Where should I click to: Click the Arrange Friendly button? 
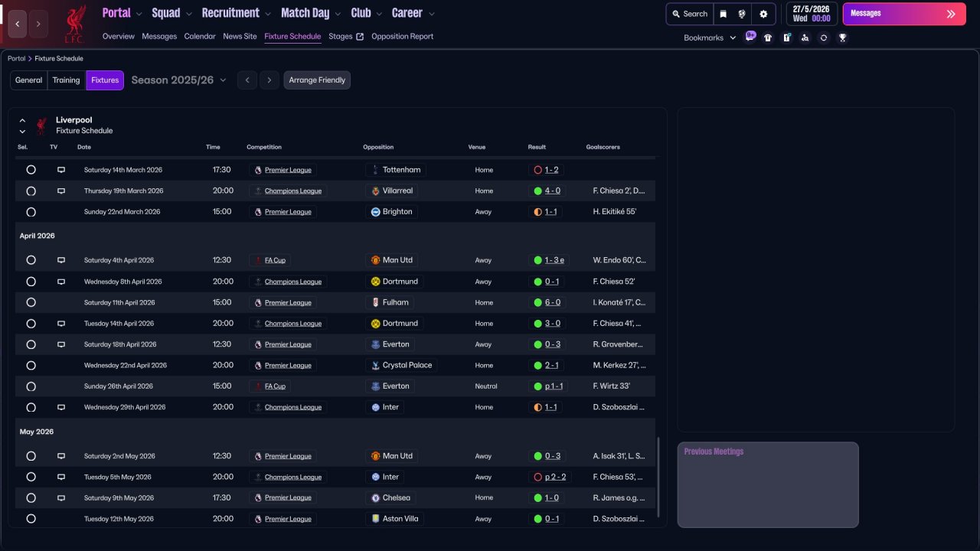pos(317,80)
